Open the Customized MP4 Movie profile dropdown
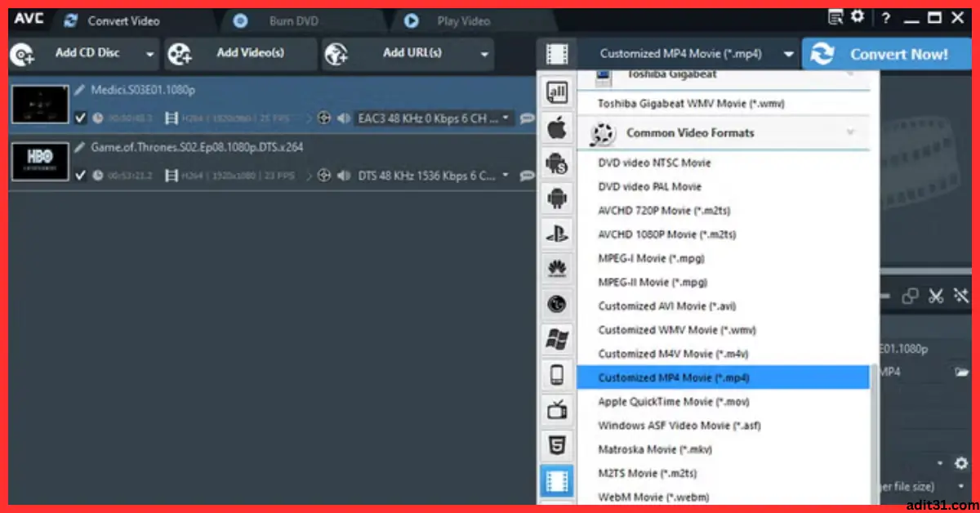This screenshot has width=980, height=513. click(x=789, y=55)
